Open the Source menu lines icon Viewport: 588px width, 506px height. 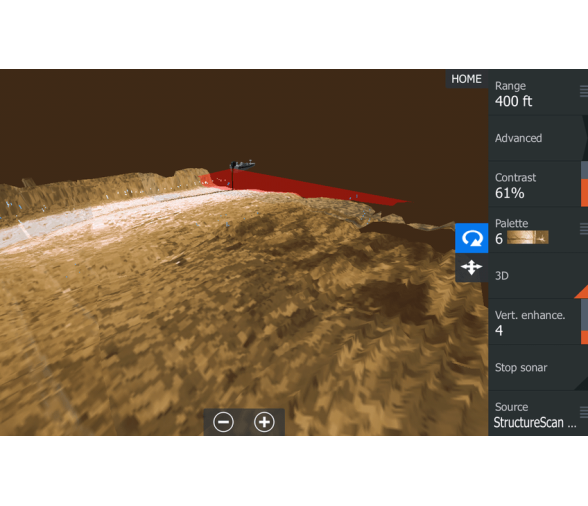[584, 412]
